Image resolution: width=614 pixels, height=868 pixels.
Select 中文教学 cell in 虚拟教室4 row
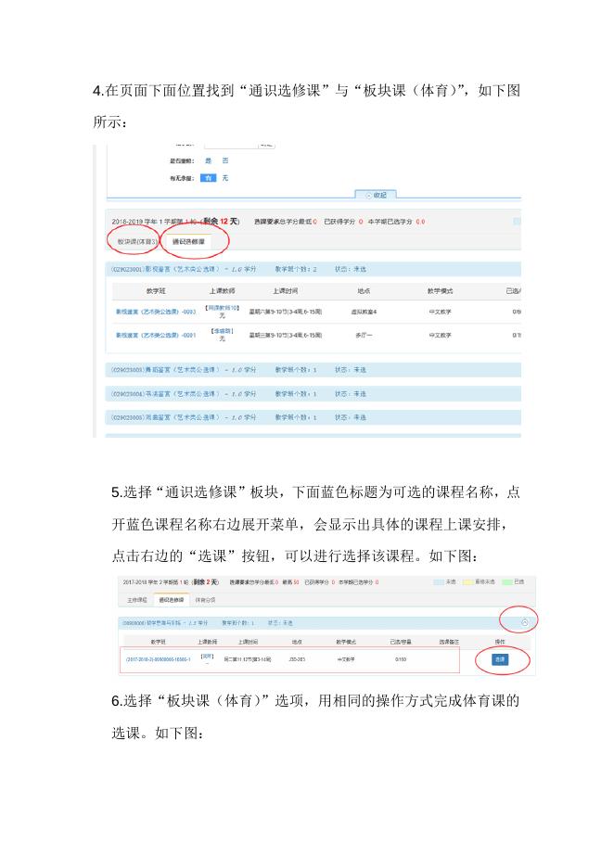(441, 313)
